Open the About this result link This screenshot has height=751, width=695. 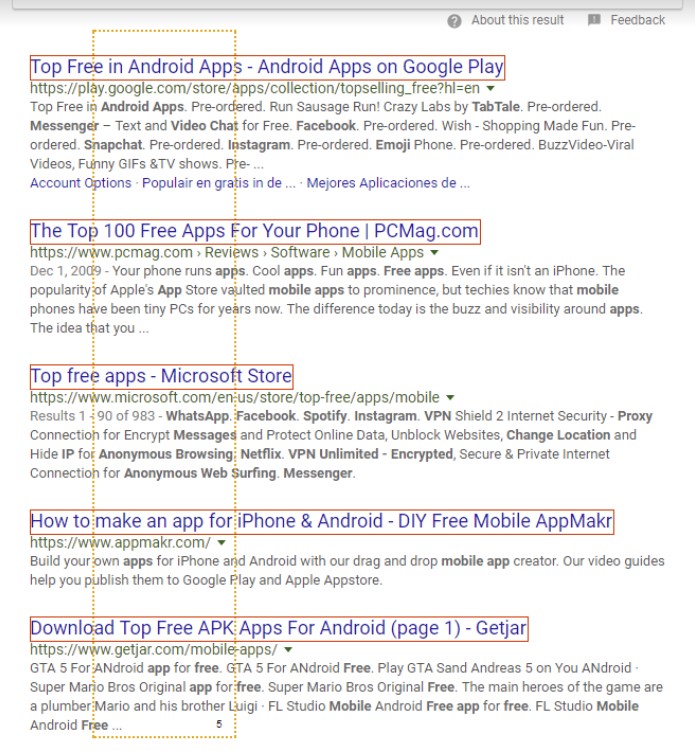click(x=517, y=20)
